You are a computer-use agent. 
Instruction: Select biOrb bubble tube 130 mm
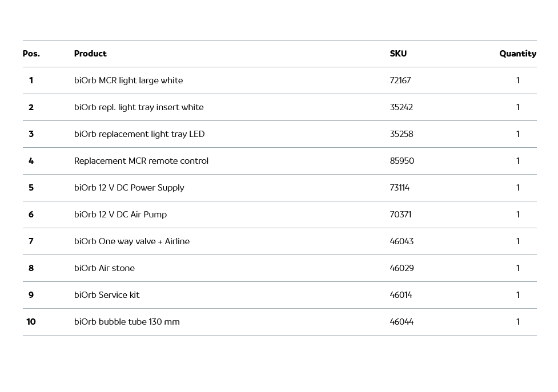[x=127, y=322]
